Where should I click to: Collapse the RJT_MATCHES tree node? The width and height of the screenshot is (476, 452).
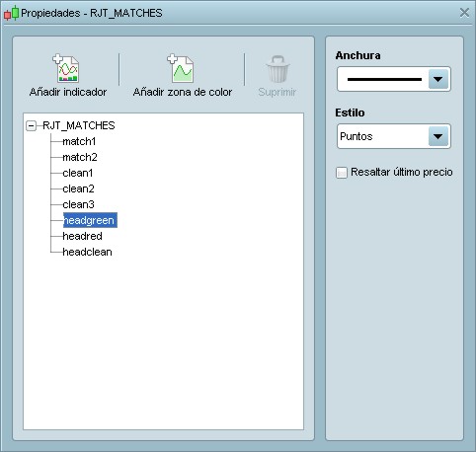click(32, 125)
